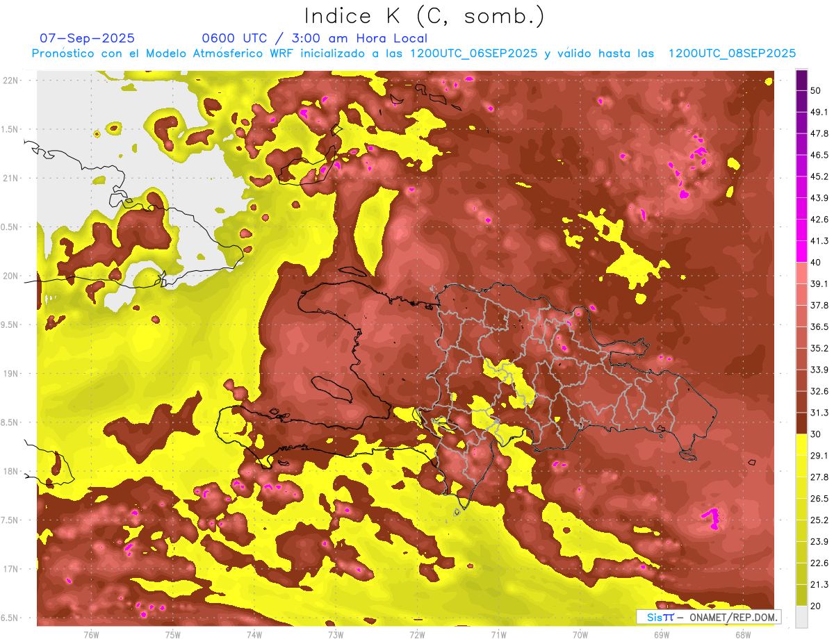Image resolution: width=834 pixels, height=644 pixels.
Task: Click the longitude label '72W'
Action: (417, 634)
